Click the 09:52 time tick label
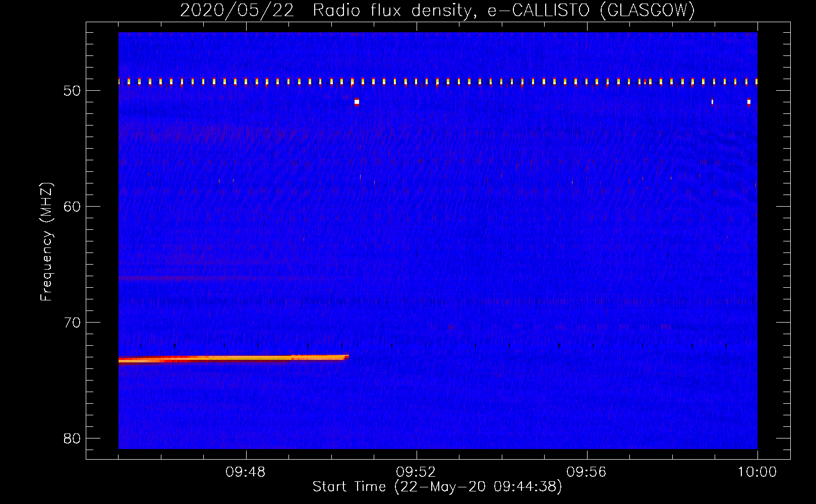This screenshot has width=816, height=504. pyautogui.click(x=416, y=472)
